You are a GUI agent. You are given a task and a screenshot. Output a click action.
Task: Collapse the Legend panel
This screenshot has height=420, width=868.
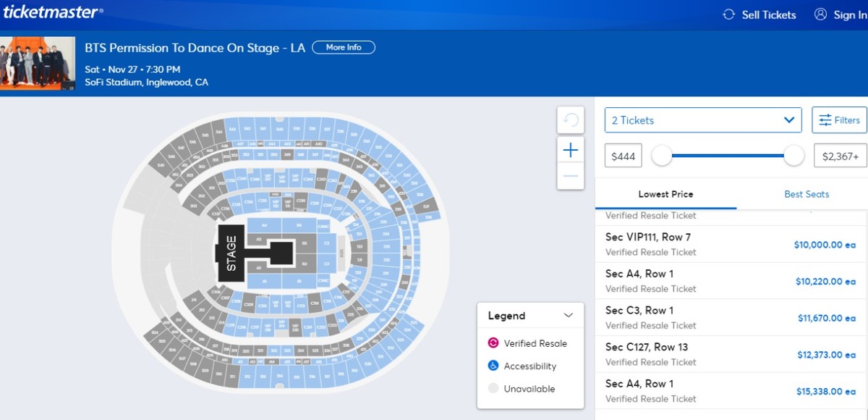[x=569, y=316]
